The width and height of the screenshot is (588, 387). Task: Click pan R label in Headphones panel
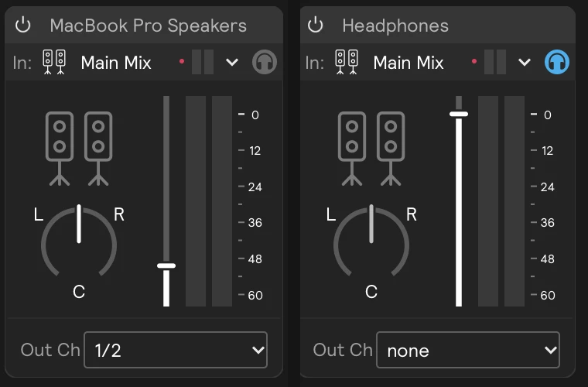412,214
